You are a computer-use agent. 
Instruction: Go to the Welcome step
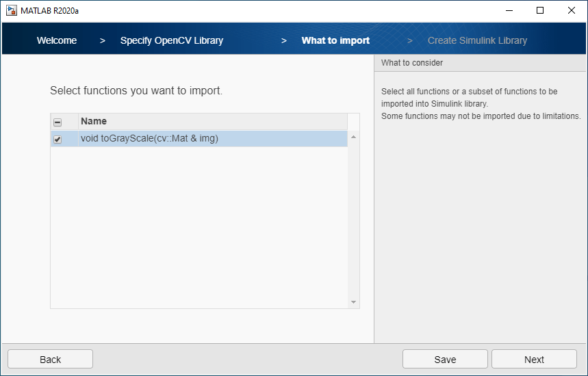[x=57, y=40]
